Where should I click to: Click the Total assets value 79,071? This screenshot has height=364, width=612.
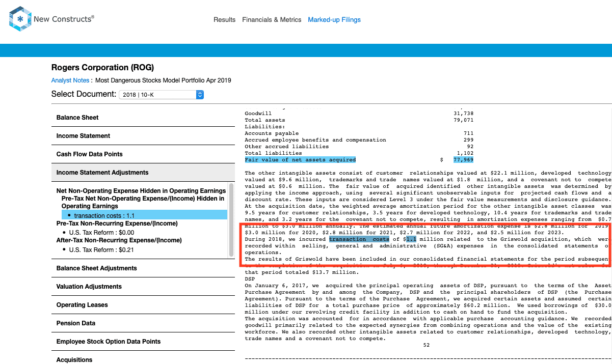coord(463,120)
